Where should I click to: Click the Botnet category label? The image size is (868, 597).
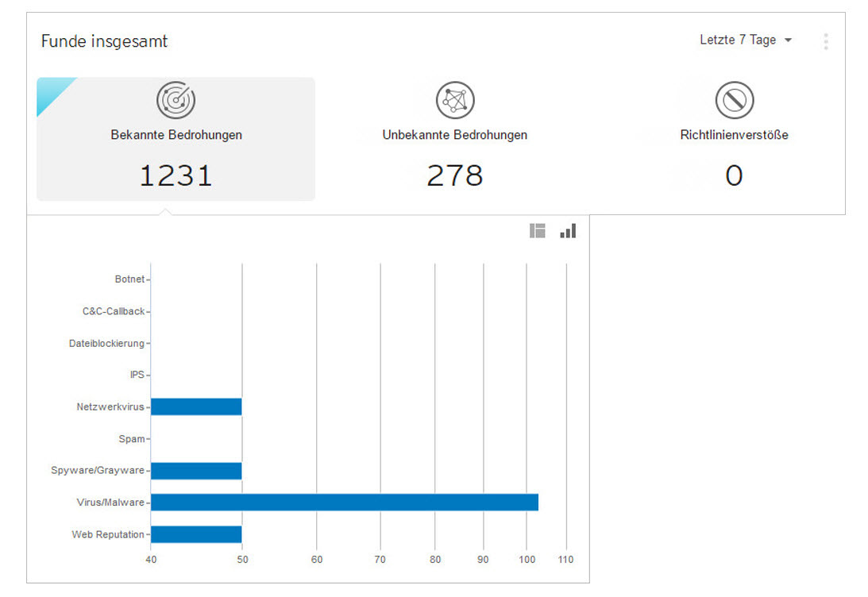tap(129, 279)
